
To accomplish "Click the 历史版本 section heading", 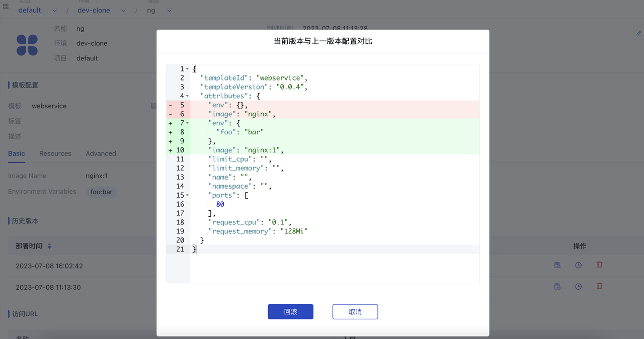I will [25, 221].
